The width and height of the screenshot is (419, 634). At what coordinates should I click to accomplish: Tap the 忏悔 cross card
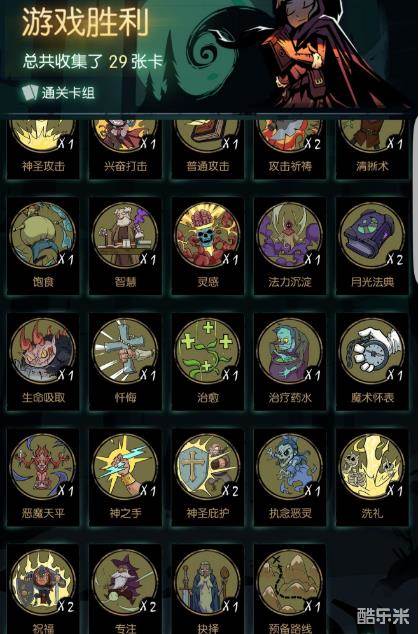pos(125,361)
